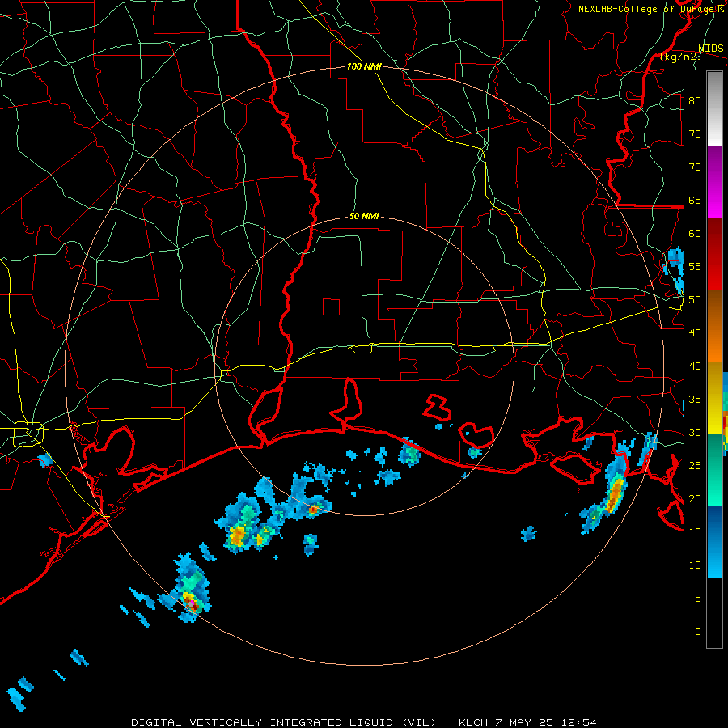Click the 15 scale tick label
Image resolution: width=728 pixels, height=728 pixels.
(x=695, y=532)
